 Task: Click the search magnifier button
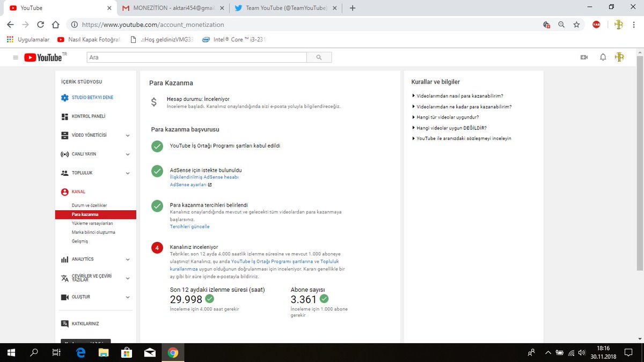click(x=319, y=57)
